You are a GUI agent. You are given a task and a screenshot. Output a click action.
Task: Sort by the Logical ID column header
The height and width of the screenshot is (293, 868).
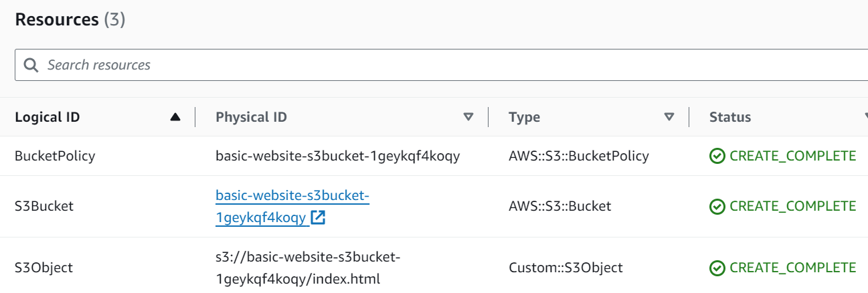[48, 117]
